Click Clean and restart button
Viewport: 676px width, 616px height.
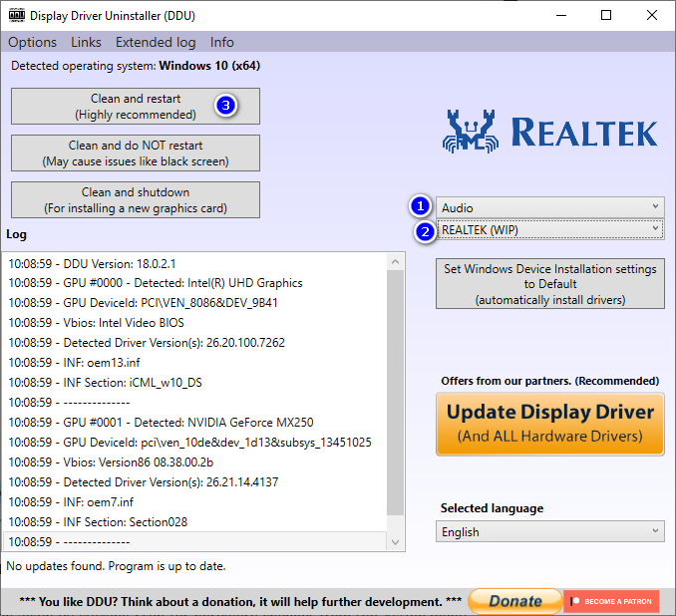pyautogui.click(x=136, y=106)
